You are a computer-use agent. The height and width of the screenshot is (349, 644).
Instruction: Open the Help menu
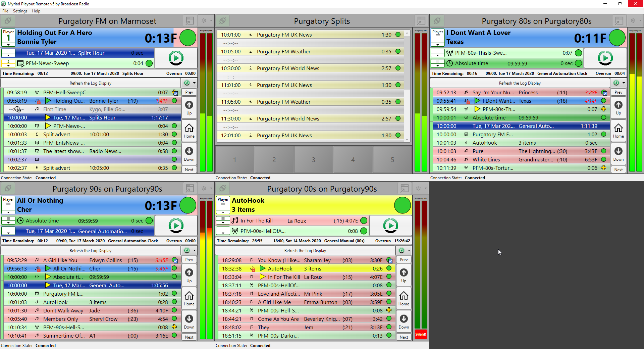(x=36, y=11)
